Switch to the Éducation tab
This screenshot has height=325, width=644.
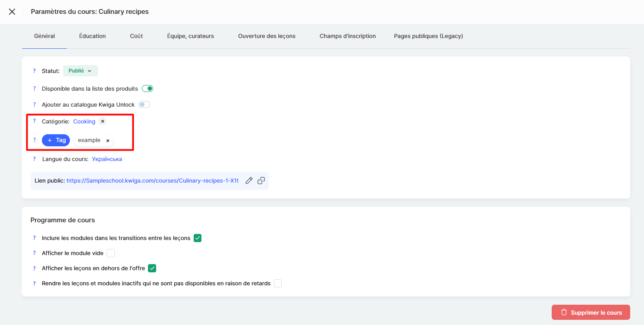click(x=92, y=36)
